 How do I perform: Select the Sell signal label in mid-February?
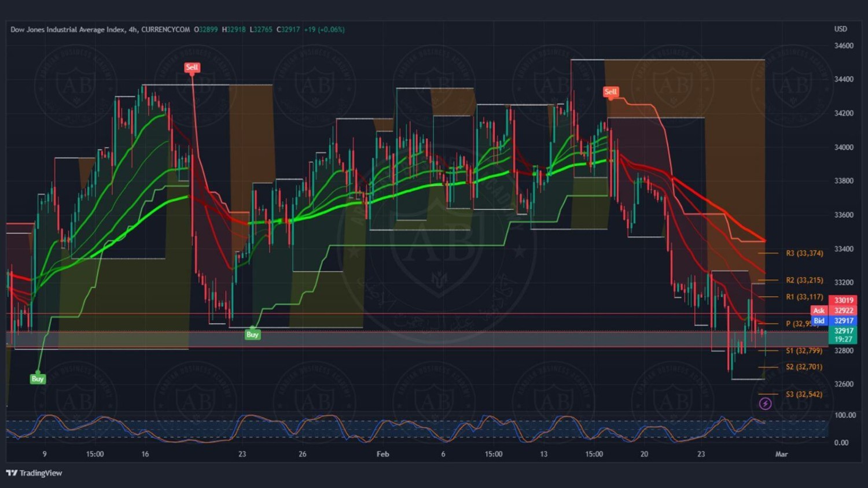coord(610,91)
